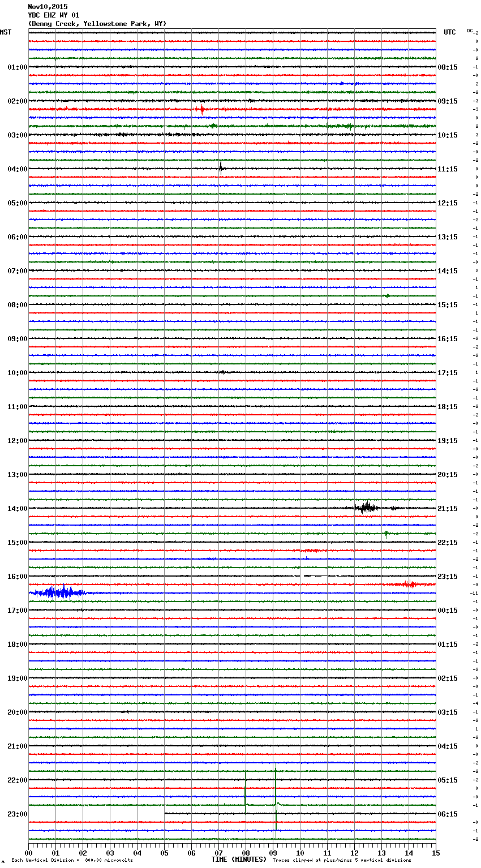The width and height of the screenshot is (481, 868).
Task: Click the MST timezone header
Action: (x=6, y=32)
